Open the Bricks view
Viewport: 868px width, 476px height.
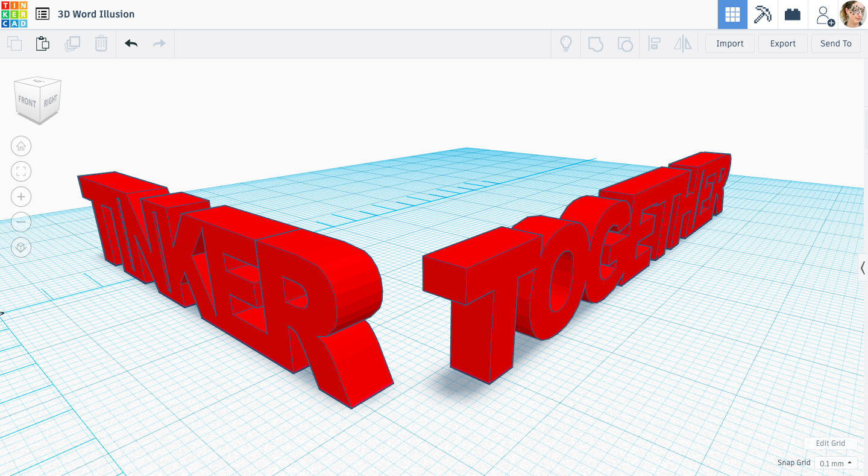[x=792, y=14]
